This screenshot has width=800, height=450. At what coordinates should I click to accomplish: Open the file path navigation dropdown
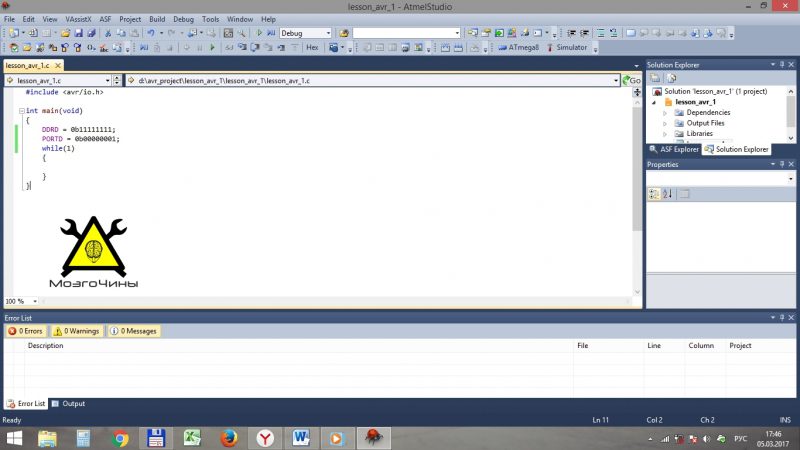click(x=616, y=81)
